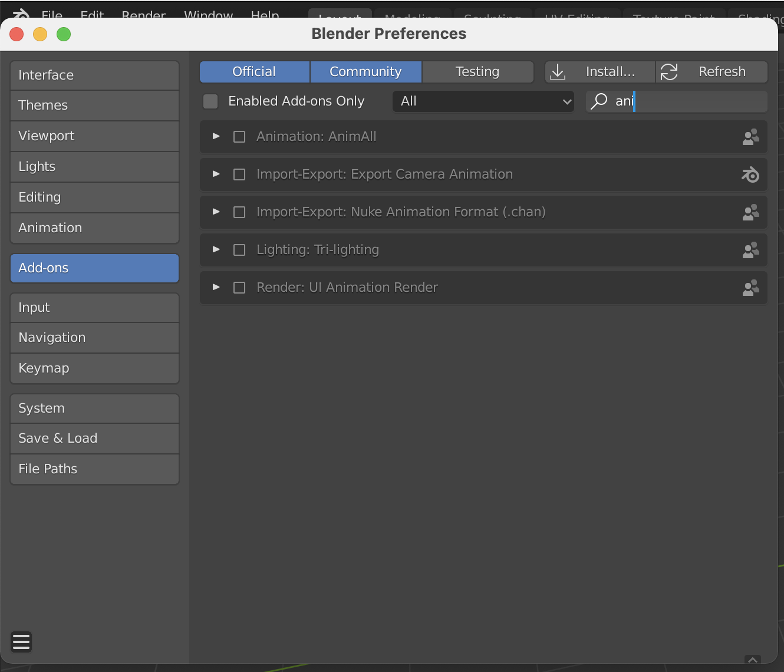Viewport: 784px width, 672px height.
Task: Expand the Export Camera Animation add-on details
Action: [x=216, y=174]
